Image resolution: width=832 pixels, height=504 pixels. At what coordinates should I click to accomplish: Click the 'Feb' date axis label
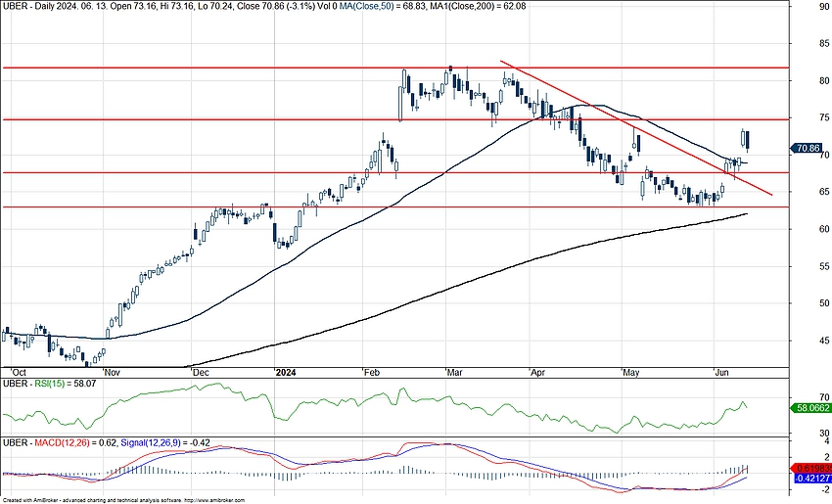pyautogui.click(x=371, y=373)
